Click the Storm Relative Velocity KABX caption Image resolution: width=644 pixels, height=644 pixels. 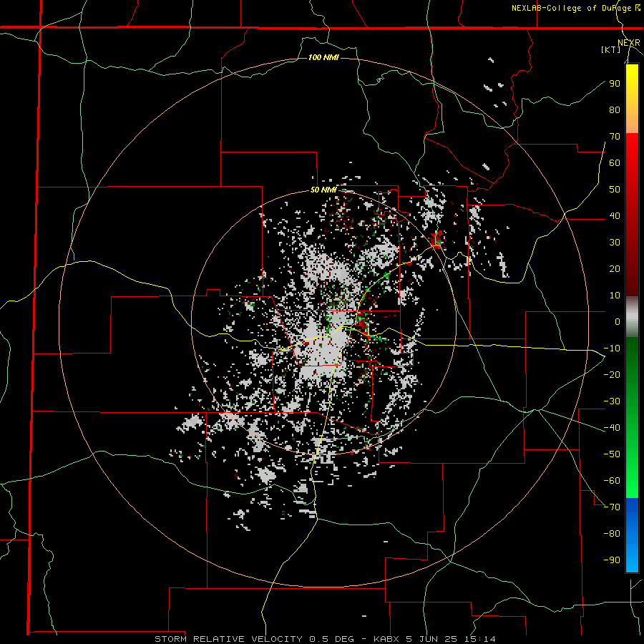(x=325, y=639)
